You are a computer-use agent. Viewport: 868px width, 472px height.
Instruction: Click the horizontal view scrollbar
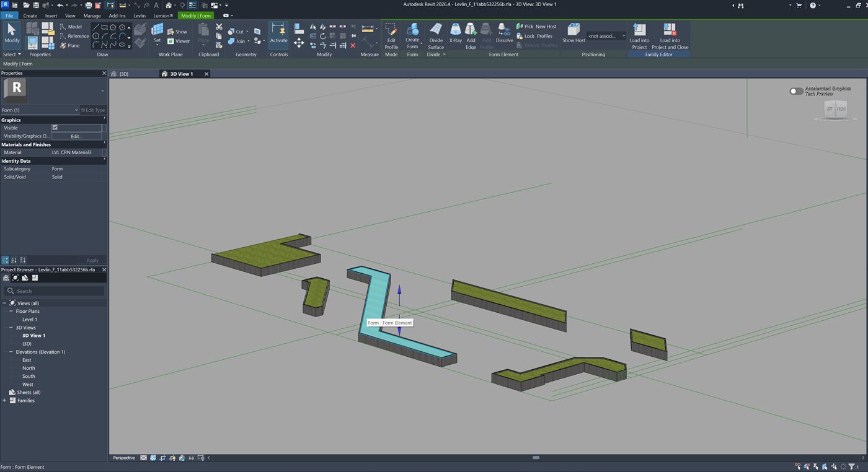[x=536, y=458]
